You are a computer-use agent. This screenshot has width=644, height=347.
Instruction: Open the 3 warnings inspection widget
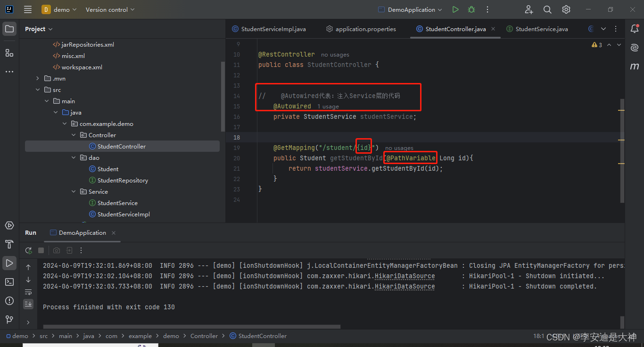(596, 45)
